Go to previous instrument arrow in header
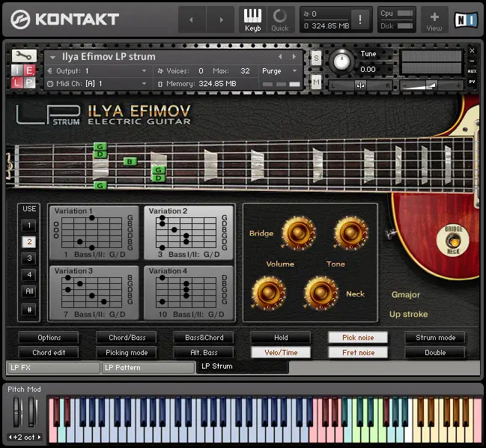This screenshot has width=486, height=448. (x=280, y=57)
